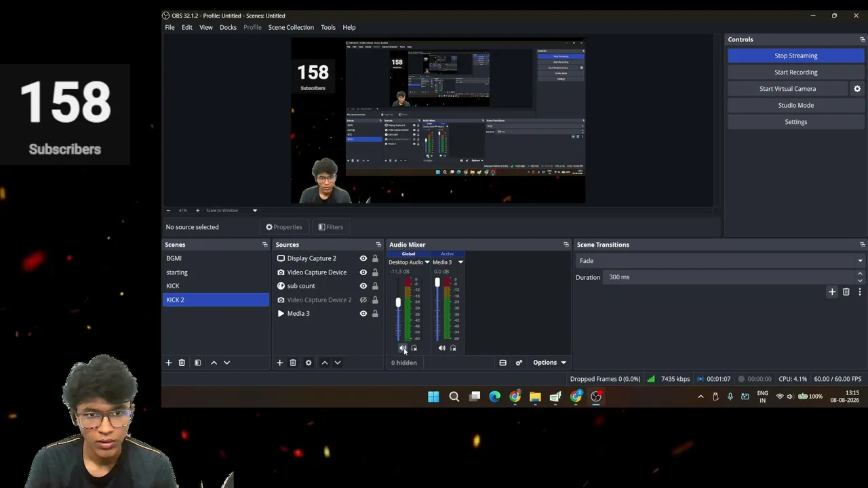Viewport: 868px width, 488px height.
Task: Open Windows taskbar Search
Action: point(454,396)
